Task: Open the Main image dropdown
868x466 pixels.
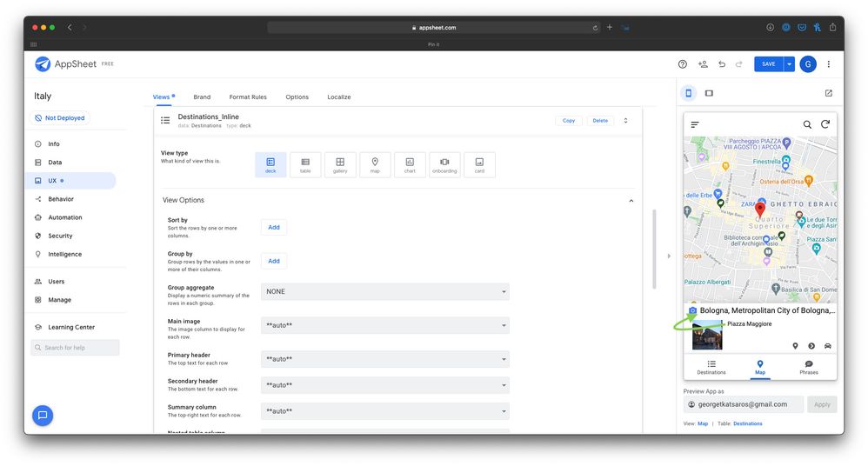Action: 384,325
